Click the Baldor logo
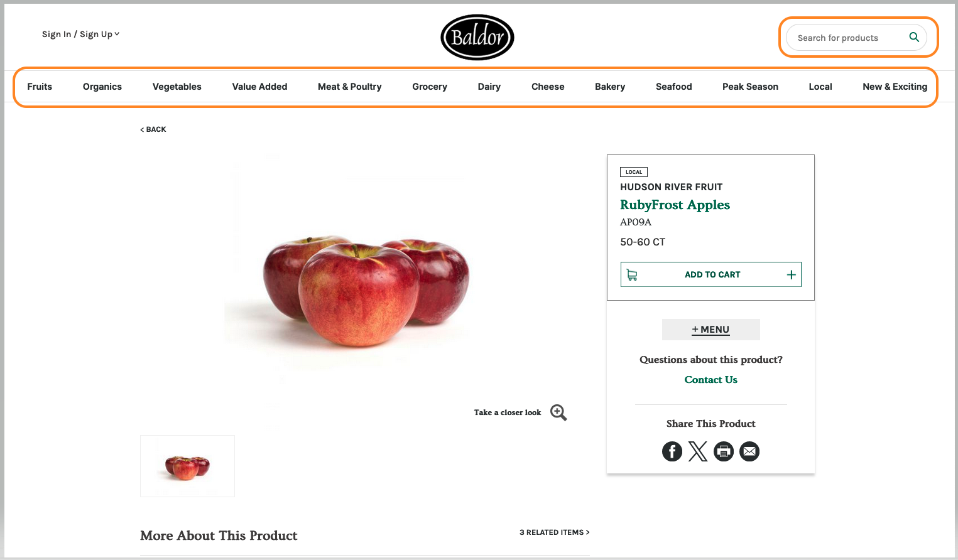 pyautogui.click(x=477, y=38)
